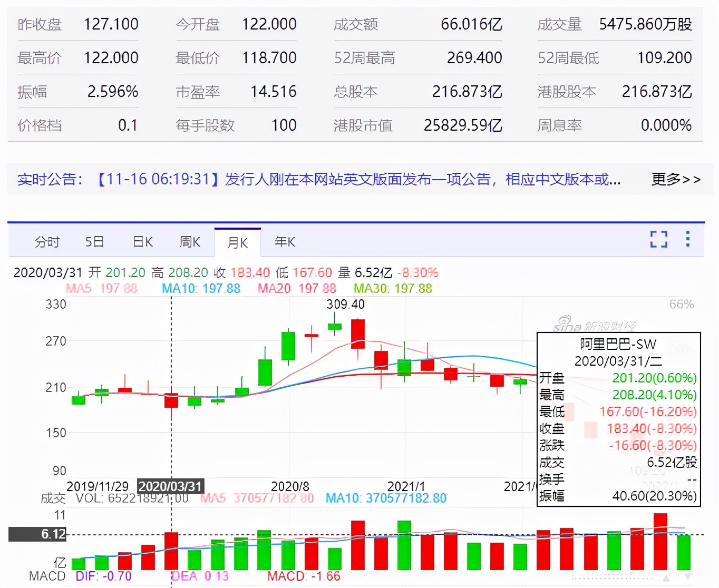
Task: Switch to the 5日 tab
Action: pos(94,242)
